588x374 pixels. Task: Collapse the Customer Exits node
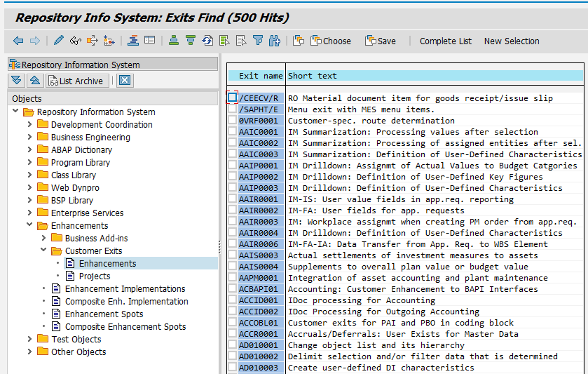coord(43,250)
